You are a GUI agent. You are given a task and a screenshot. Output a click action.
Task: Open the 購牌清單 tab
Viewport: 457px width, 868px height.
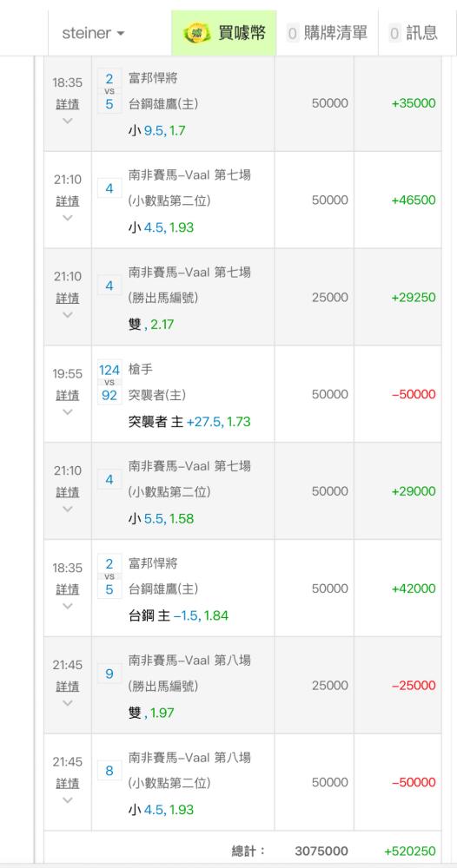327,33
